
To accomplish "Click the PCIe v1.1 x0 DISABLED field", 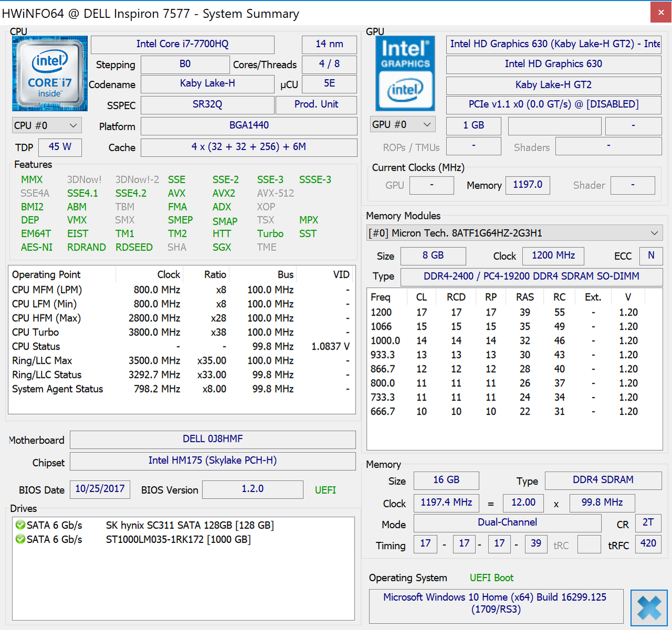I will [554, 104].
